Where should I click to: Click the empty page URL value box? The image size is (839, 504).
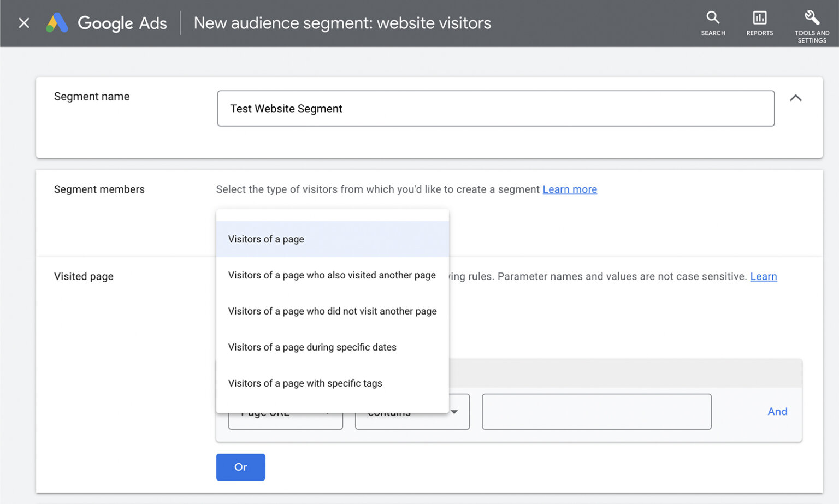click(596, 412)
